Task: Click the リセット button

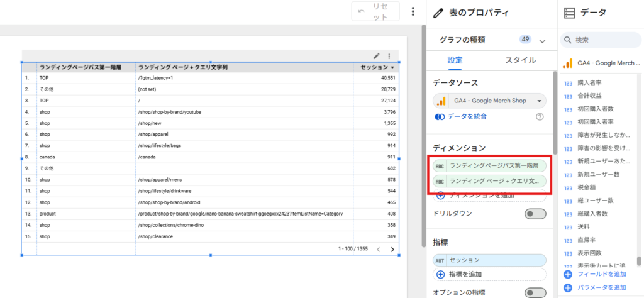Action: pos(375,11)
